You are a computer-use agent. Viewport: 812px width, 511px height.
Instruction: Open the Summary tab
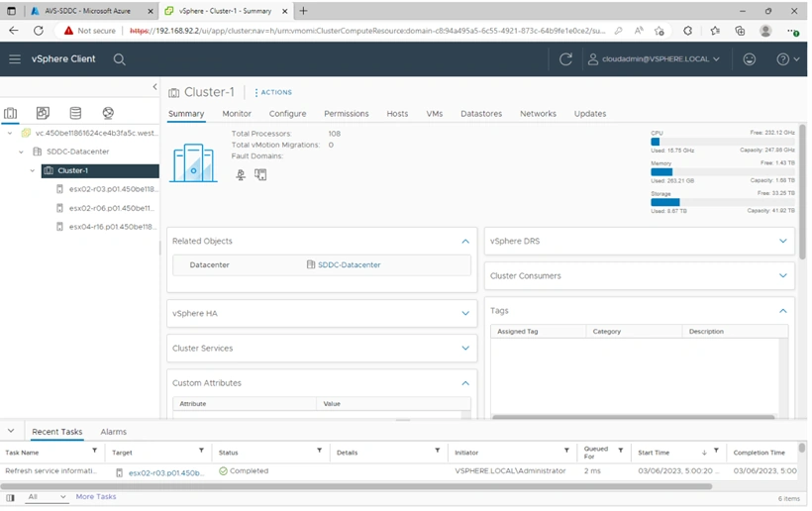pyautogui.click(x=186, y=113)
